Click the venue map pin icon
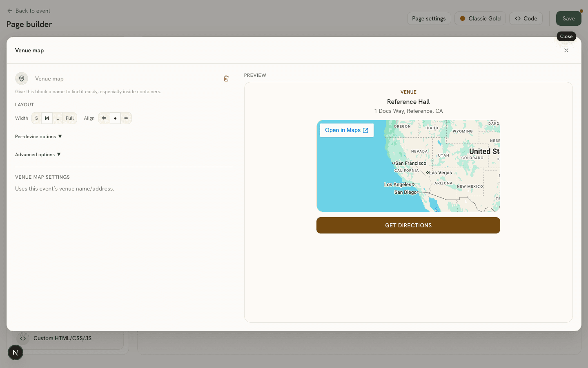 [22, 79]
